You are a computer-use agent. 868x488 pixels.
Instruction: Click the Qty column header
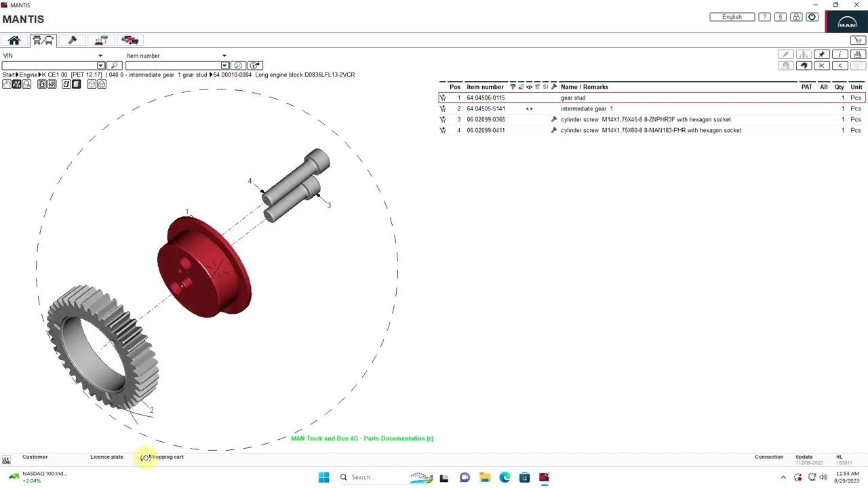point(839,87)
